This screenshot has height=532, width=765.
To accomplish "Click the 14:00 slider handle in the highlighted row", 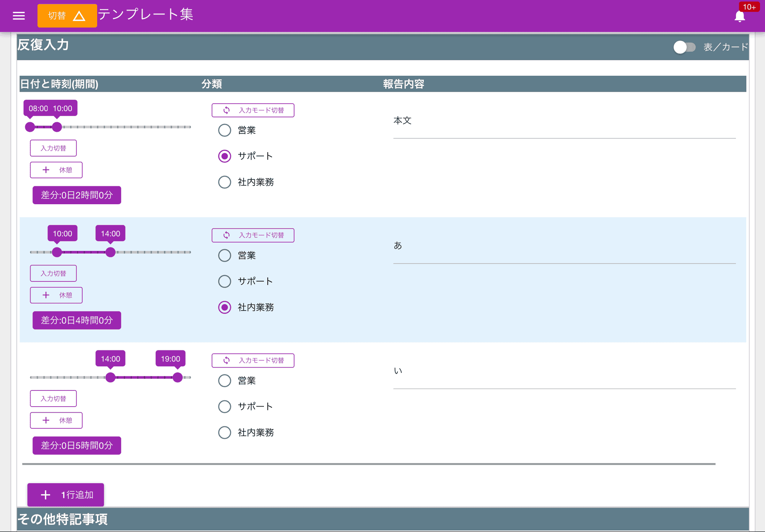I will tap(110, 252).
